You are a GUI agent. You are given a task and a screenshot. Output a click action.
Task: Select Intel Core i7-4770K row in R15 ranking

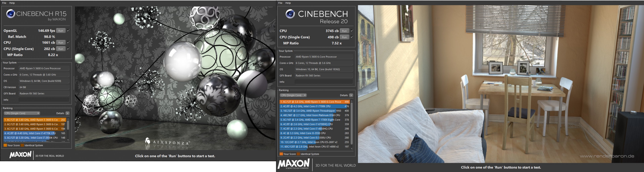[x=35, y=133]
